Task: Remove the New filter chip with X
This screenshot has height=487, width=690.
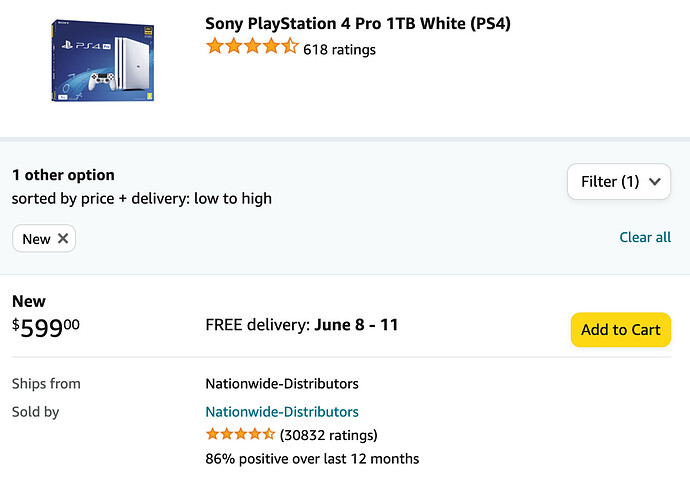Action: (x=63, y=239)
